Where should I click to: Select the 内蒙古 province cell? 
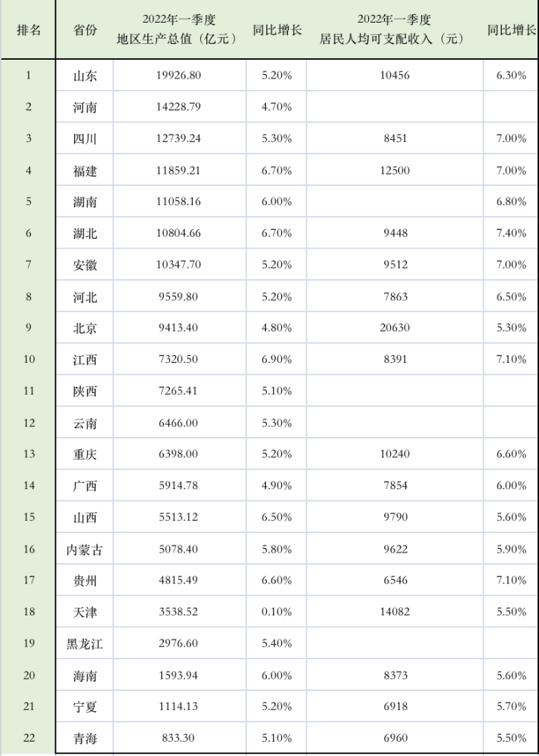pos(85,550)
